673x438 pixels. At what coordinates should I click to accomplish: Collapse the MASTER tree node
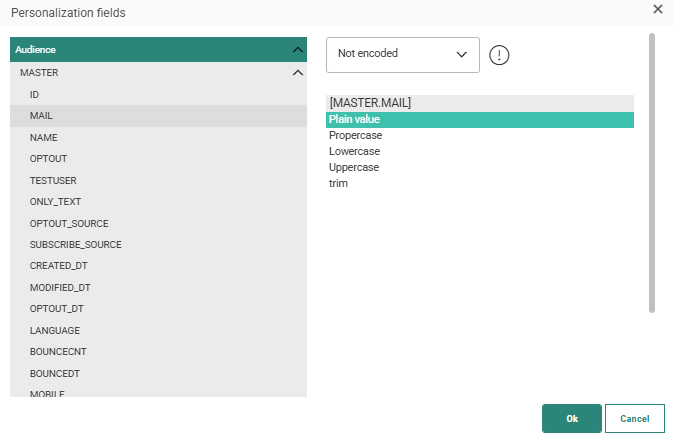pyautogui.click(x=297, y=73)
